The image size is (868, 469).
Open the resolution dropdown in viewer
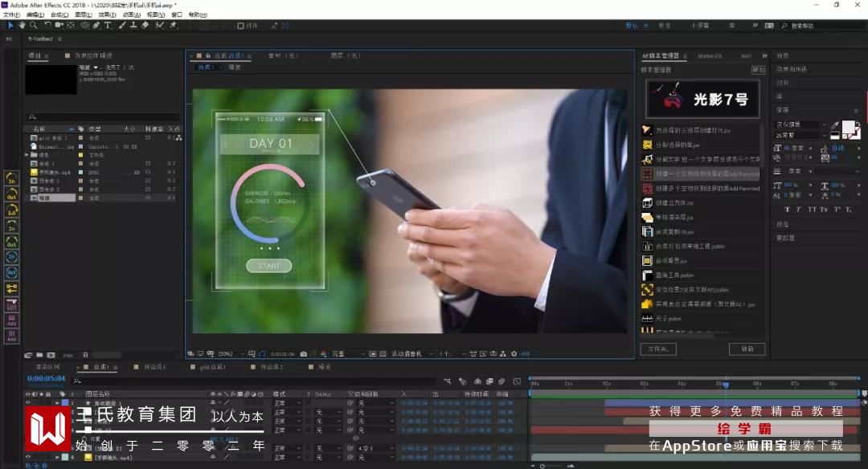click(349, 354)
